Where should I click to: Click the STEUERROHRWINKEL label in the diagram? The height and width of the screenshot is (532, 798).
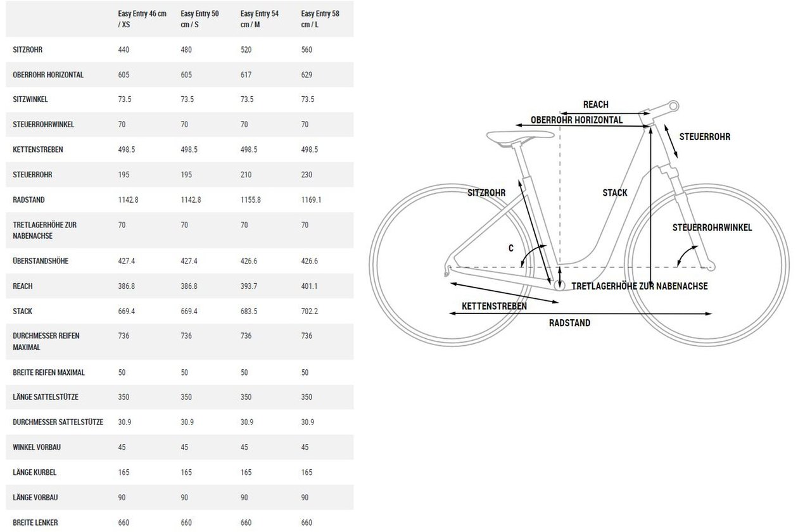pos(712,227)
